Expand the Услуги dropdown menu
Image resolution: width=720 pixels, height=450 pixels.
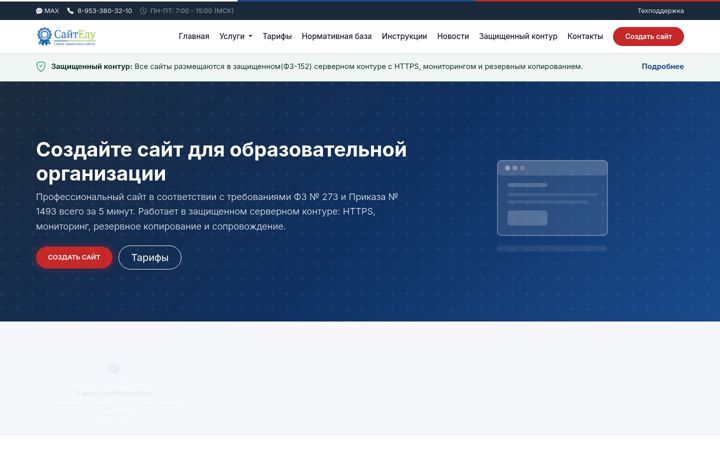click(236, 36)
